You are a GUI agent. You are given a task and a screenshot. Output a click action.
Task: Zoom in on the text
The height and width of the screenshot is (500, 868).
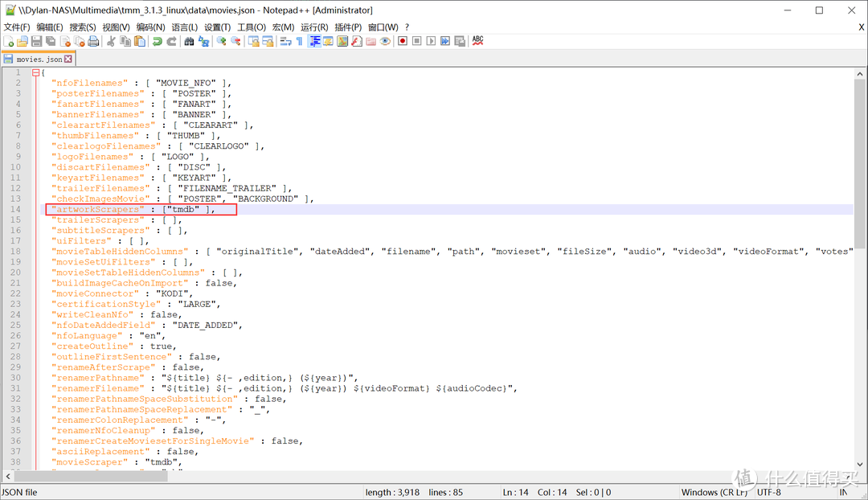(x=222, y=41)
